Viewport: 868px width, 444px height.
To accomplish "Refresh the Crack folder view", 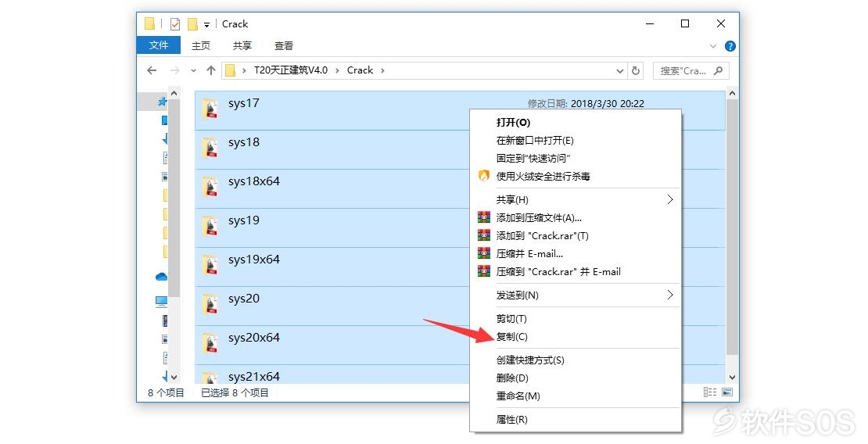I will 636,71.
